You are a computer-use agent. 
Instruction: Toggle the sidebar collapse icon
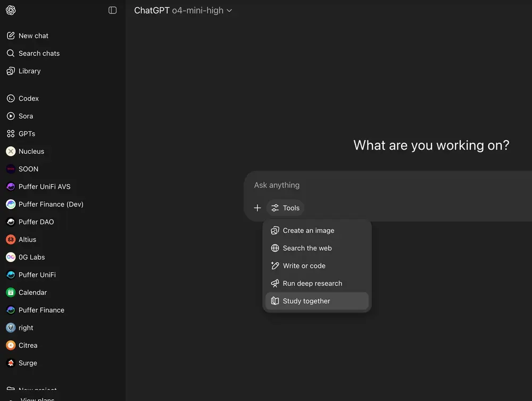[x=112, y=10]
